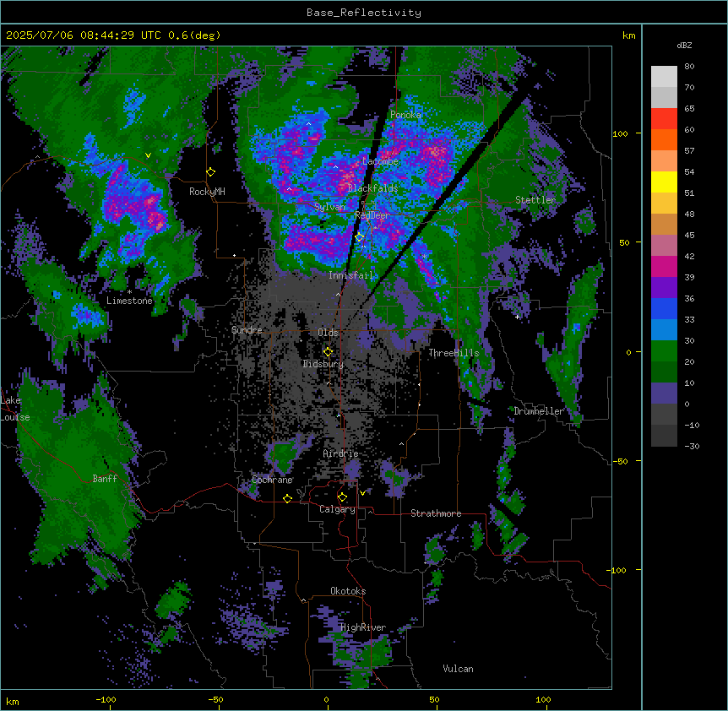This screenshot has width=728, height=711.
Task: Click the Ponoka city label
Action: pyautogui.click(x=405, y=115)
